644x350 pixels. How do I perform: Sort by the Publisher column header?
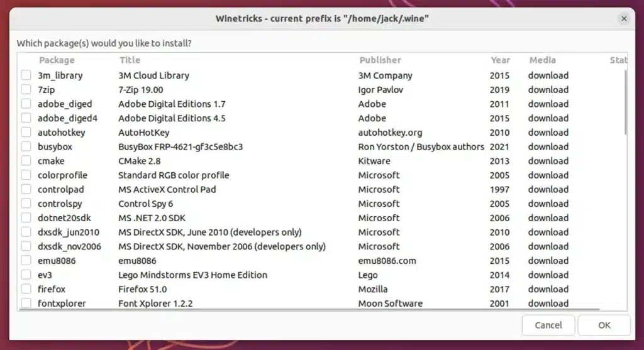pos(380,60)
